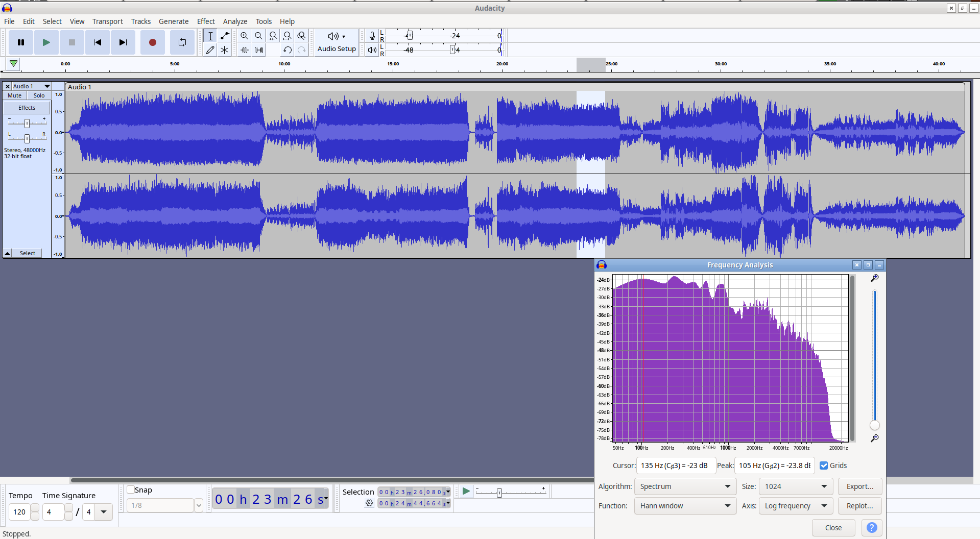Open the time signature denominator dropdown
Viewport: 980px width, 539px height.
pyautogui.click(x=104, y=511)
